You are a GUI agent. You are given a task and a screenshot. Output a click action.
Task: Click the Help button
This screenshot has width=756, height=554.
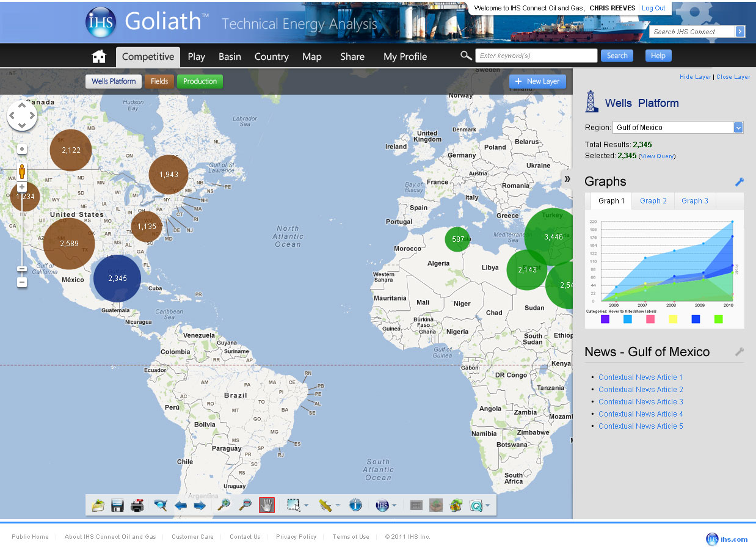(658, 56)
